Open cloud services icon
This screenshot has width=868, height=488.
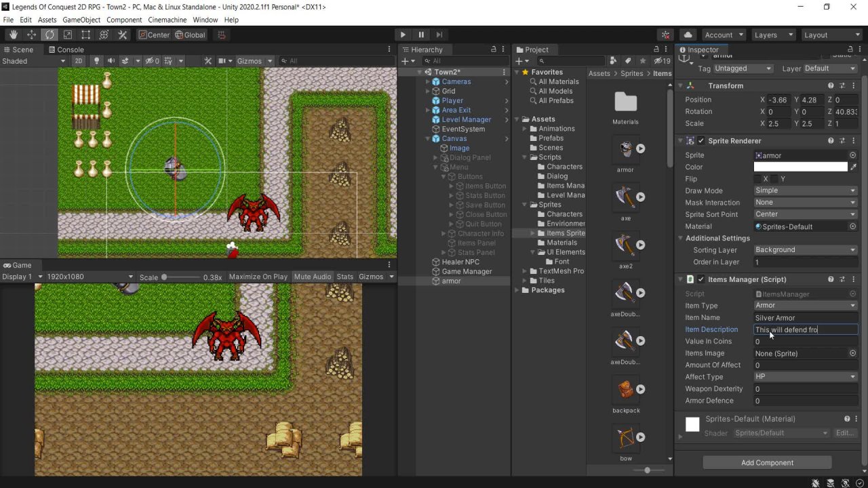point(688,35)
